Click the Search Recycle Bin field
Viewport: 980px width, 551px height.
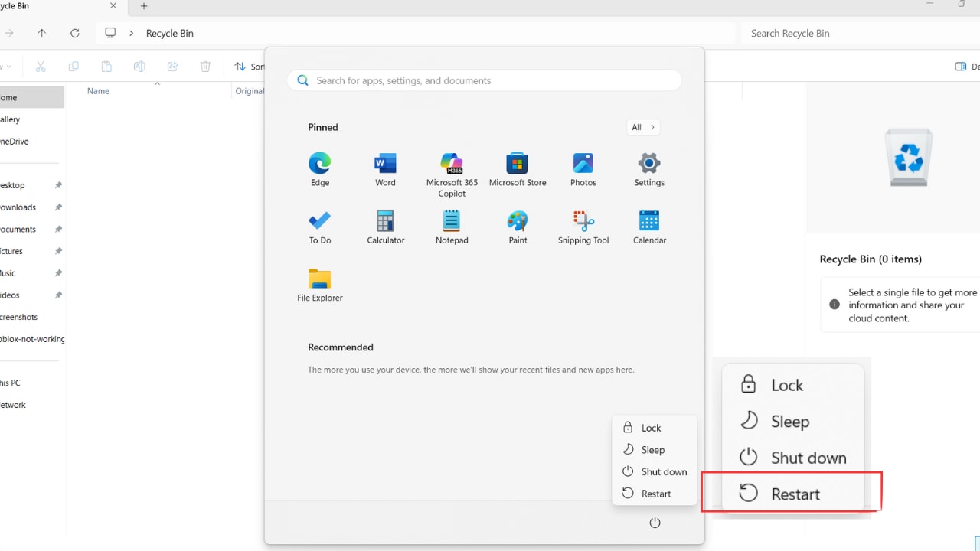[x=861, y=33]
